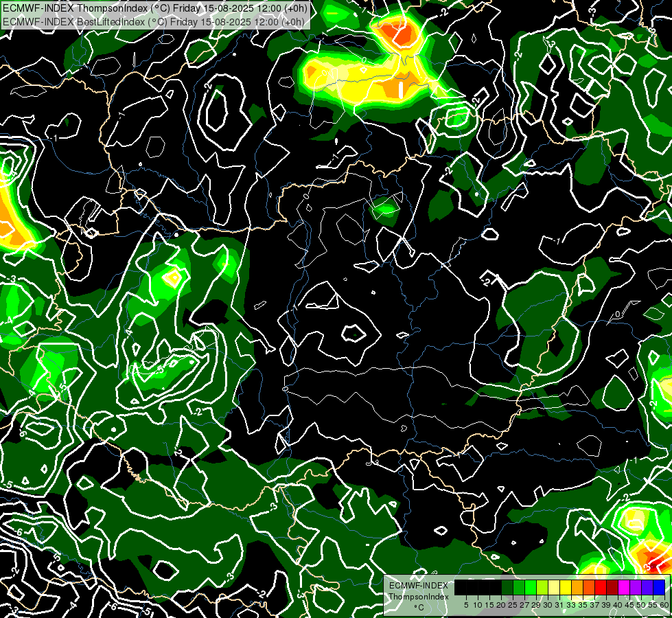Click the legend tick label 27
This screenshot has height=618, width=672.
pos(524,605)
